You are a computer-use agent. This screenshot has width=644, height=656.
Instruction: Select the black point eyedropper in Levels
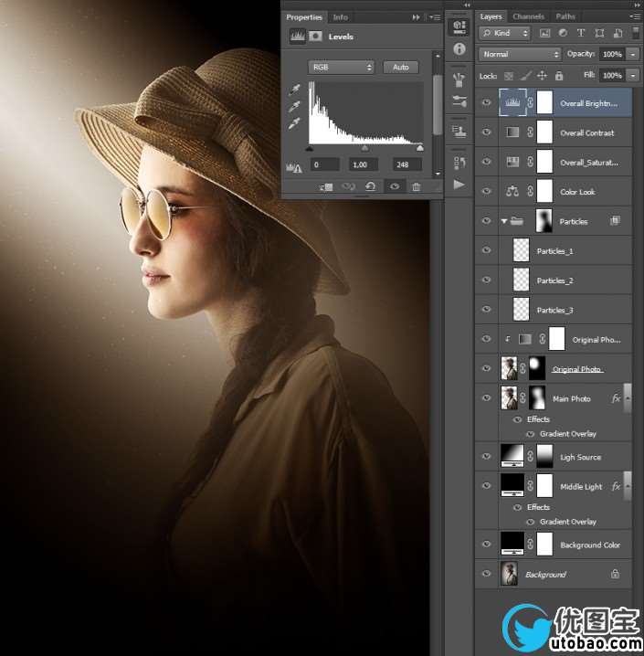coord(294,90)
